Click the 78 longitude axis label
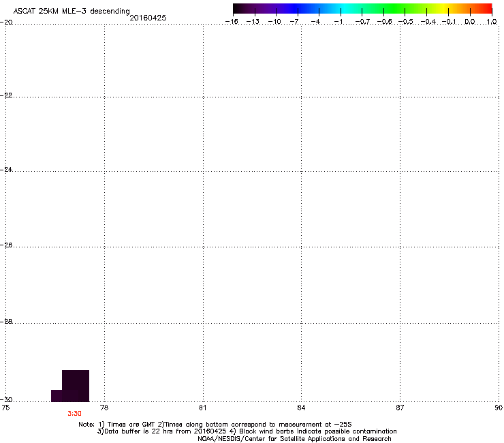Viewport: 504px width, 443px height. click(104, 408)
